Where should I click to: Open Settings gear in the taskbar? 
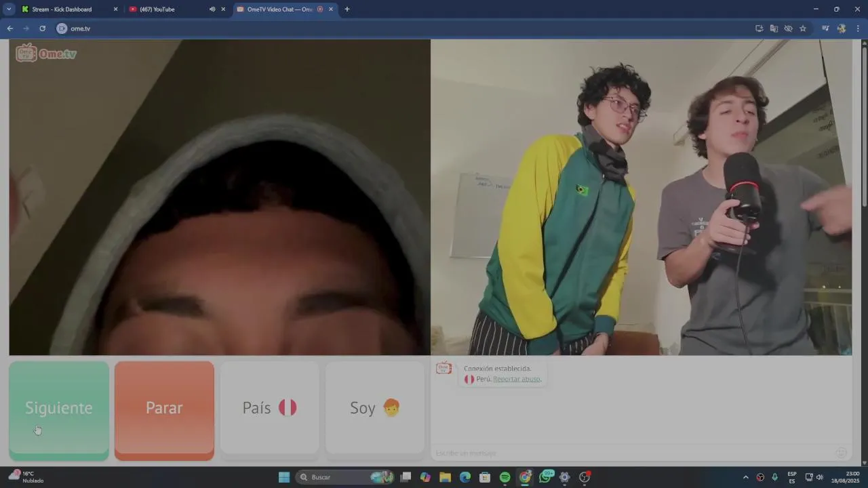pos(564,477)
